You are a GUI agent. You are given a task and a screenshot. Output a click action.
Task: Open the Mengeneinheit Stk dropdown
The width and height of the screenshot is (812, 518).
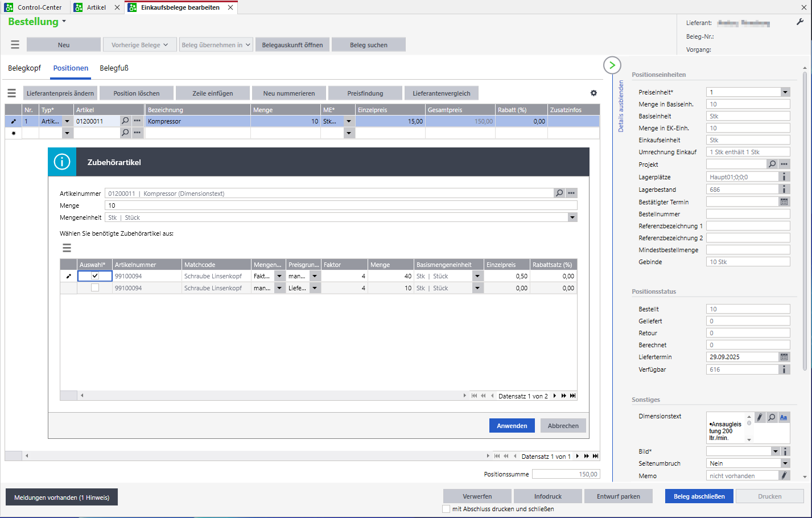click(572, 217)
